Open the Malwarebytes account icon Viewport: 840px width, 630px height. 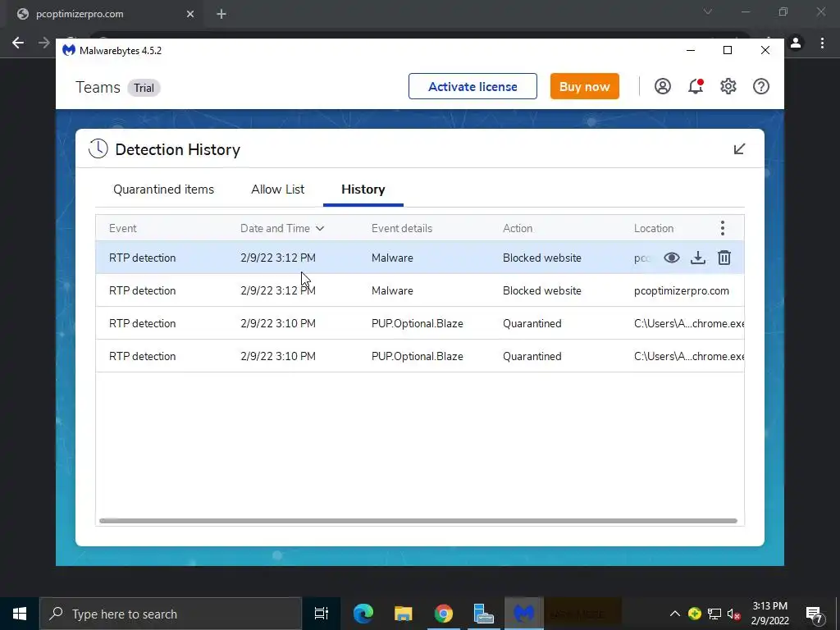663,86
